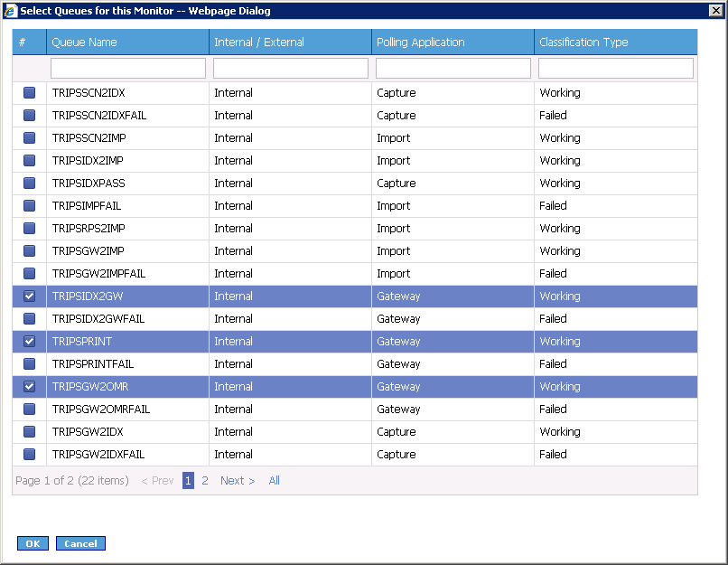The height and width of the screenshot is (565, 728).
Task: Click the TRIPSIDXPASS queue name
Action: pos(89,184)
